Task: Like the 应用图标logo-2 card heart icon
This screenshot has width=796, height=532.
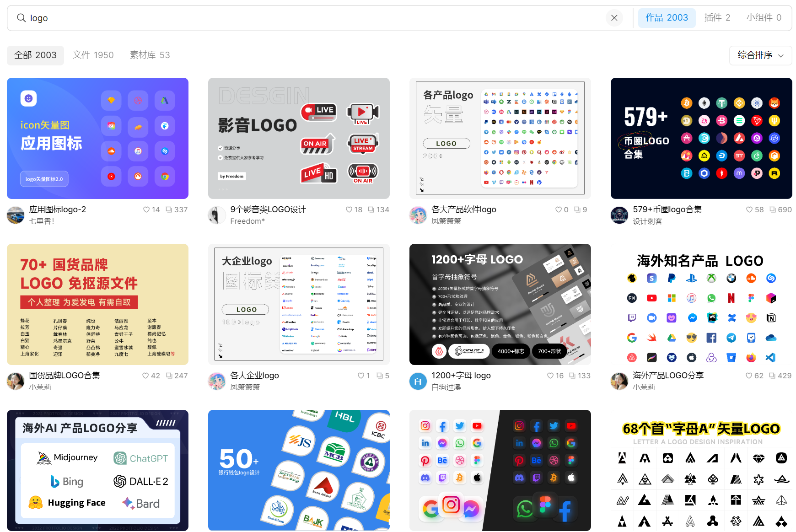Action: (x=146, y=210)
